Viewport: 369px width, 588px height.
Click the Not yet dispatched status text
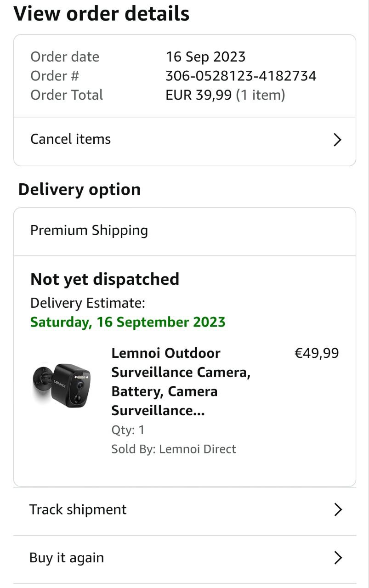pos(105,279)
